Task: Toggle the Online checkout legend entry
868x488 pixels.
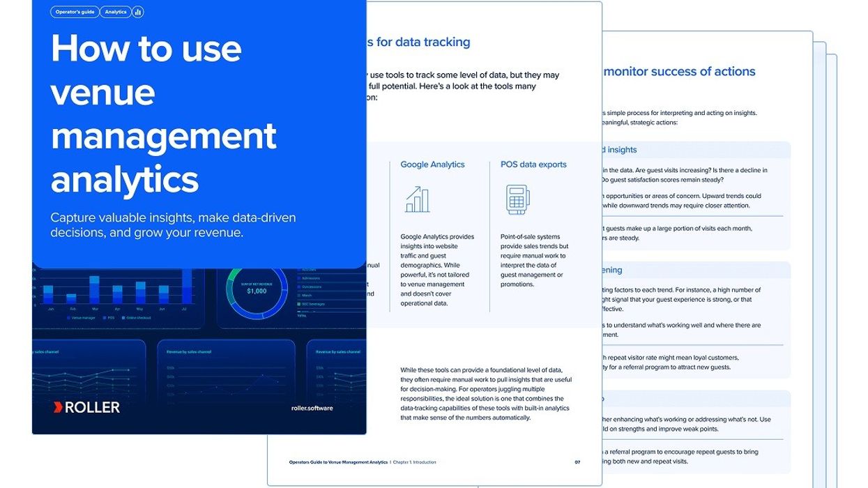Action: 137,317
